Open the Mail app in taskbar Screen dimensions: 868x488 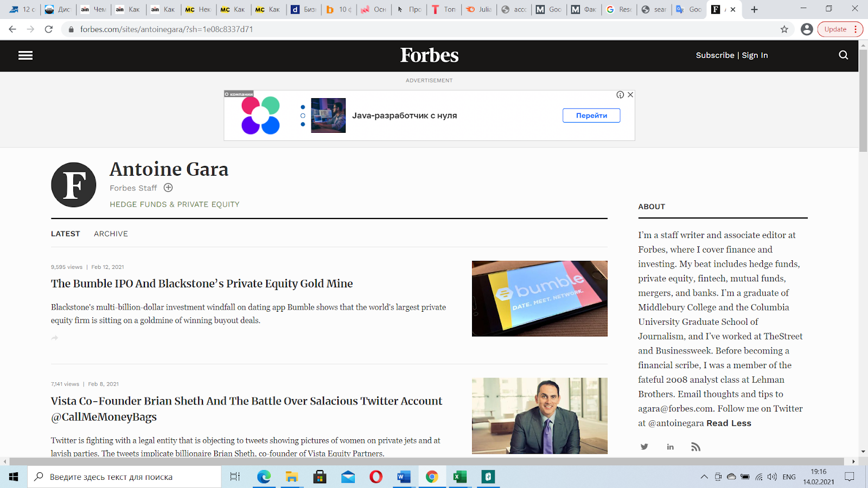coord(348,477)
